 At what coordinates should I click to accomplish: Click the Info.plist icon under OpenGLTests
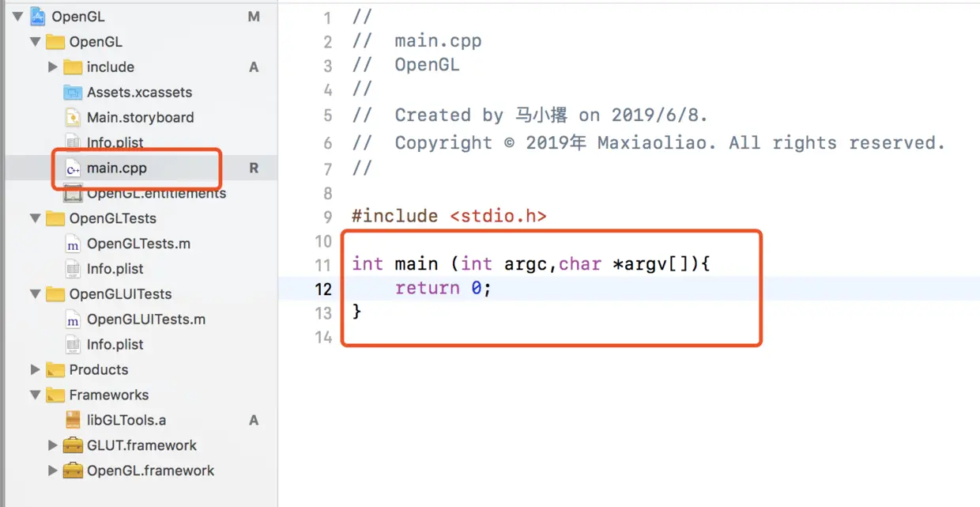tap(73, 269)
